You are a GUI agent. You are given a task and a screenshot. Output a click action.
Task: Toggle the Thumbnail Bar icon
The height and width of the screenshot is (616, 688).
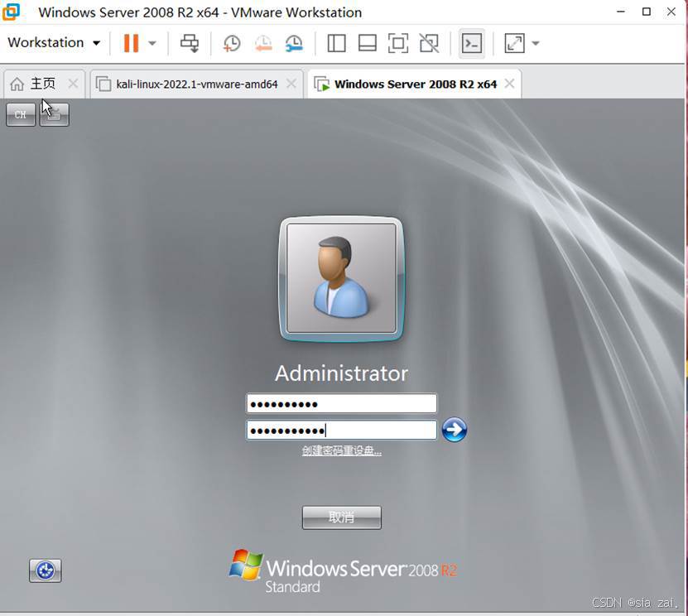[367, 42]
